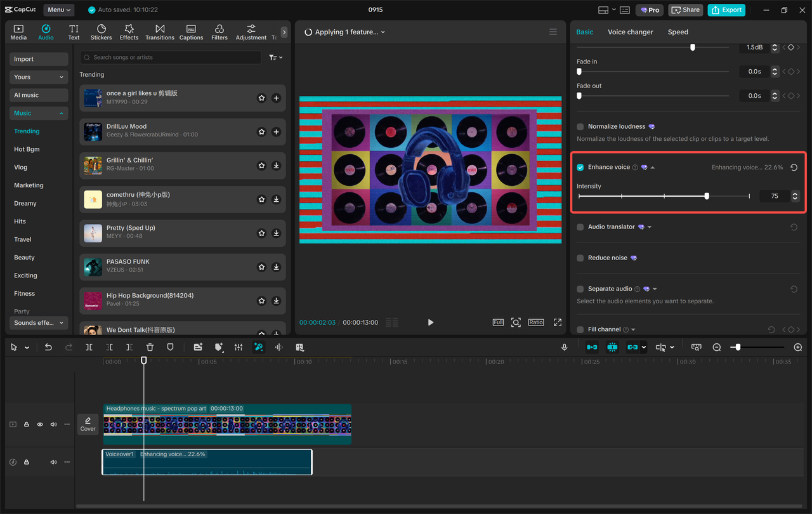Switch to the Voice changer tab

(630, 32)
